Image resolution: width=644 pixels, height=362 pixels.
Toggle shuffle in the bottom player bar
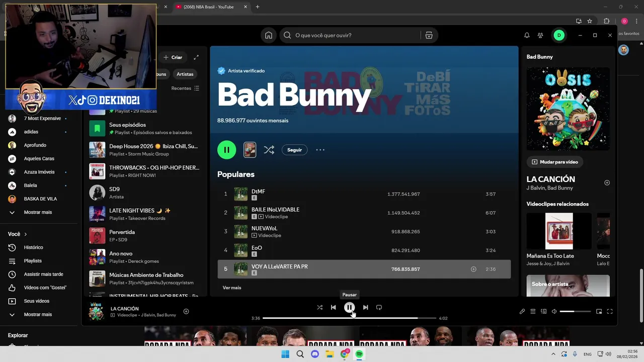pyautogui.click(x=319, y=307)
